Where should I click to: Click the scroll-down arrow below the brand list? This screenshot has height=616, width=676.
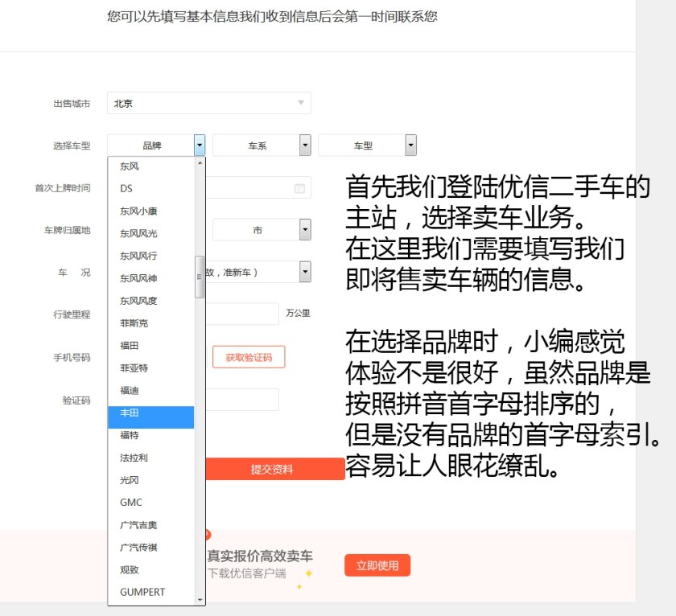coord(200,598)
